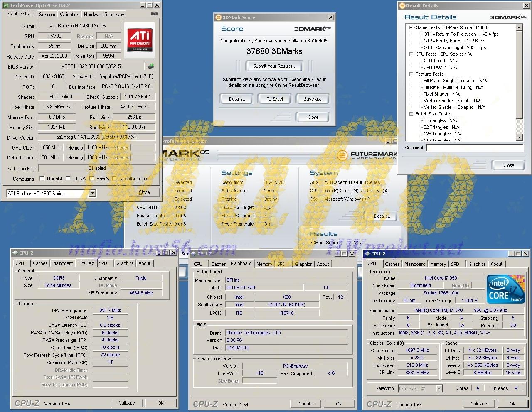Click the Core Voltage value 1.504 V
The height and width of the screenshot is (412, 532).
(470, 300)
